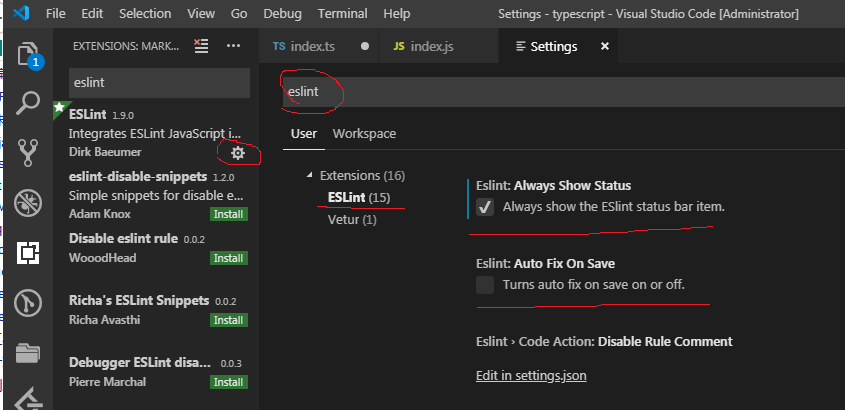This screenshot has width=845, height=410.
Task: Install the eslint-disable-snippets extension
Action: click(x=228, y=214)
